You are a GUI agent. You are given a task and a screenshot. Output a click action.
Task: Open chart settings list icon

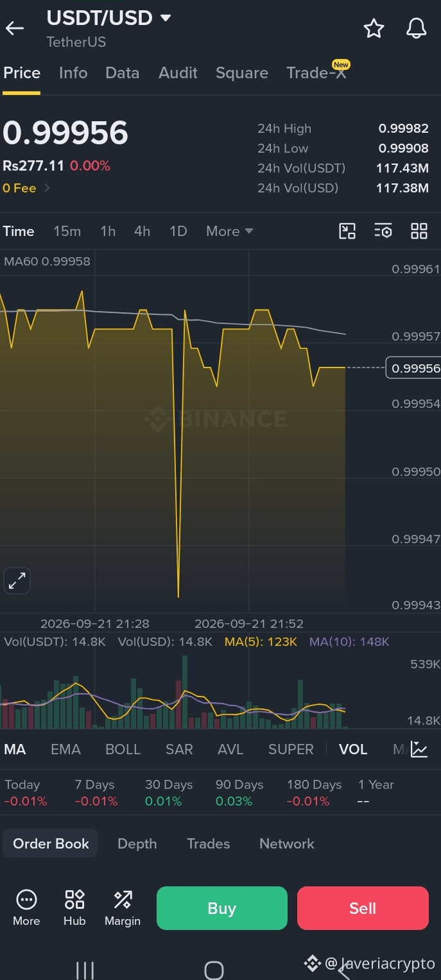tap(383, 232)
